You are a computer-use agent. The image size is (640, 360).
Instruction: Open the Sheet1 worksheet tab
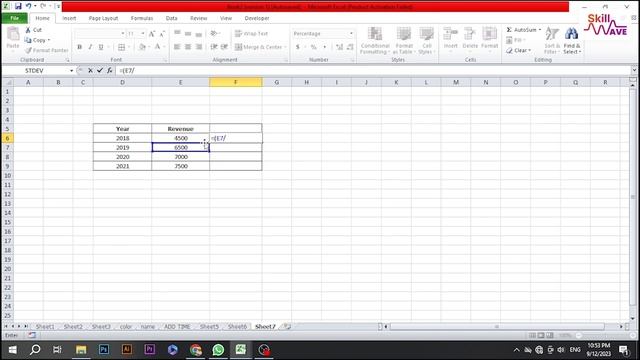(45, 327)
